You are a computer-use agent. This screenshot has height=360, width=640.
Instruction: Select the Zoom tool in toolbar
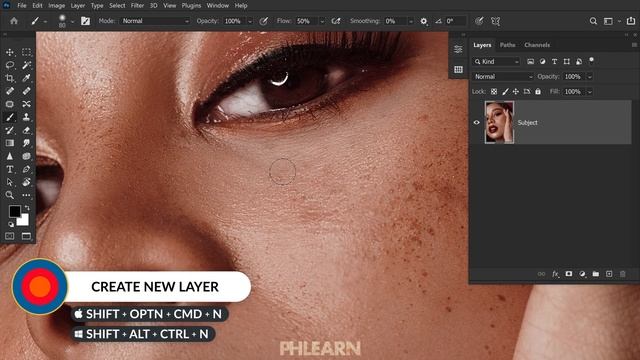click(x=10, y=195)
